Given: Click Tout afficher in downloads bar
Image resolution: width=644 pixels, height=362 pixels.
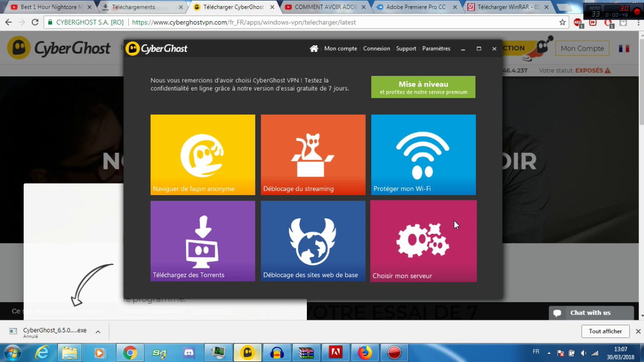Looking at the screenshot, I should point(606,331).
